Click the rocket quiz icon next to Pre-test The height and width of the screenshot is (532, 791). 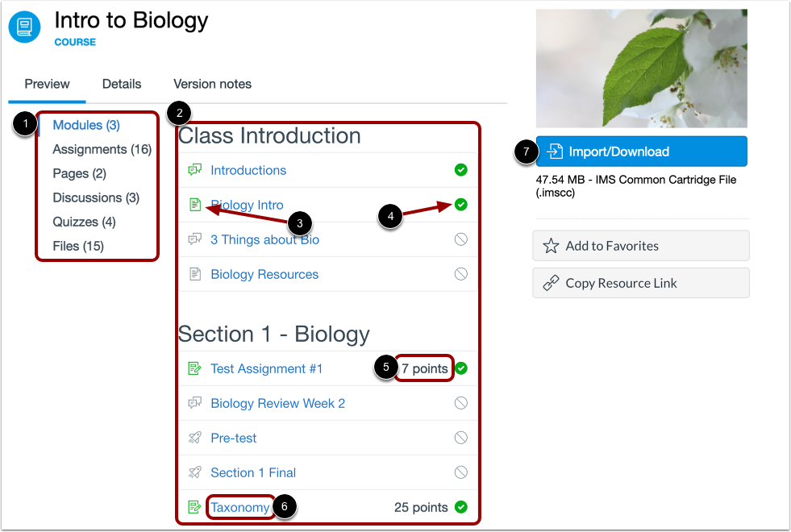pyautogui.click(x=194, y=438)
